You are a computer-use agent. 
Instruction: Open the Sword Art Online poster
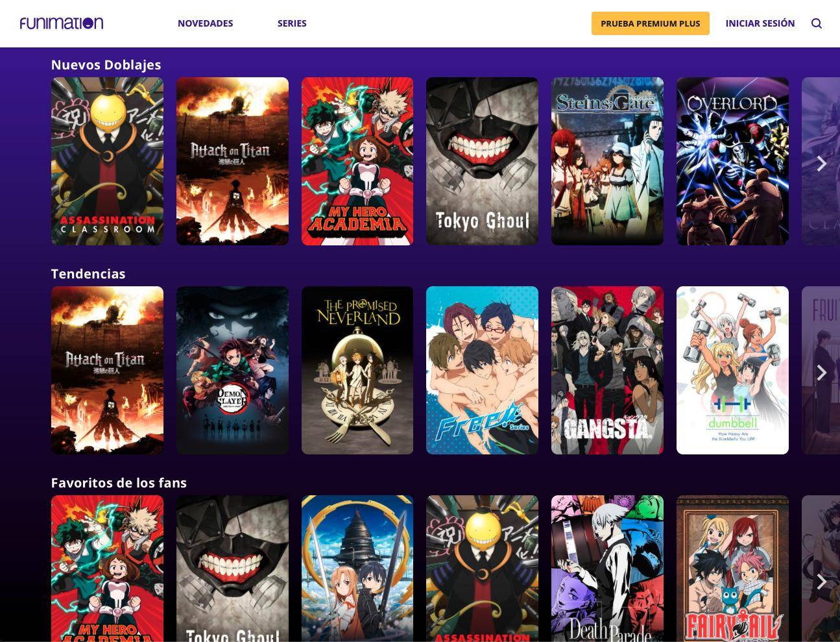point(357,569)
